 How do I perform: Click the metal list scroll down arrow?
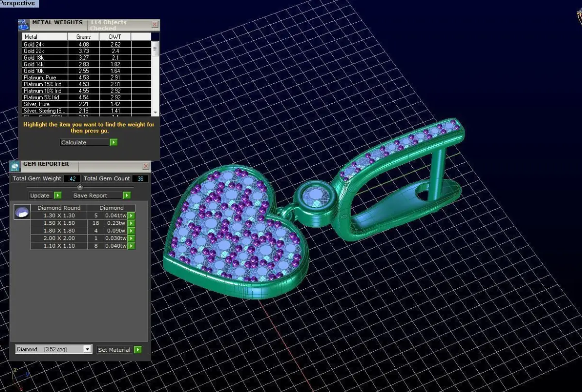tap(155, 112)
